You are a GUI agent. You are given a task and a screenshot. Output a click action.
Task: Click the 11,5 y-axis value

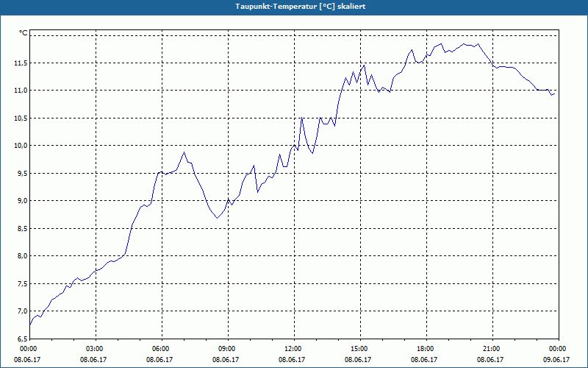click(21, 63)
